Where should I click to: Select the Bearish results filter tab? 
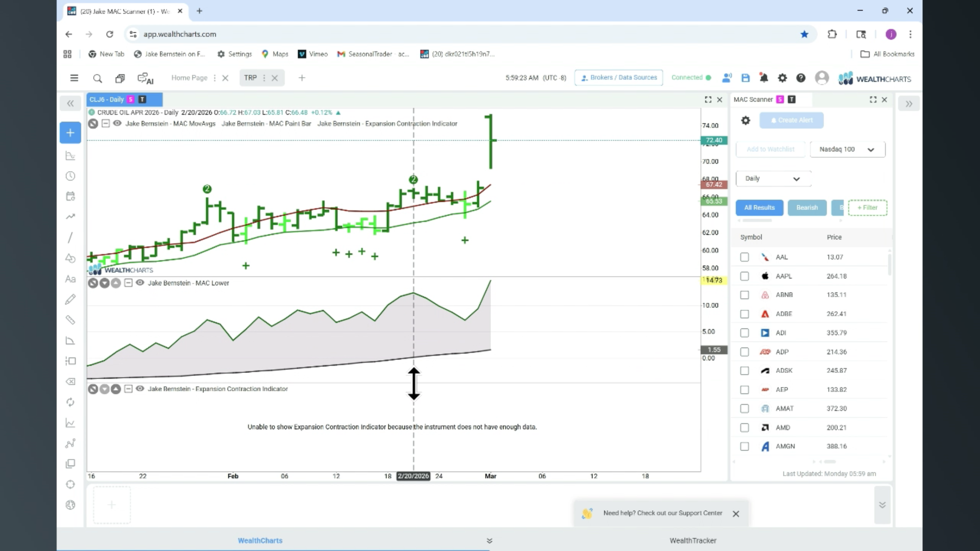click(807, 208)
